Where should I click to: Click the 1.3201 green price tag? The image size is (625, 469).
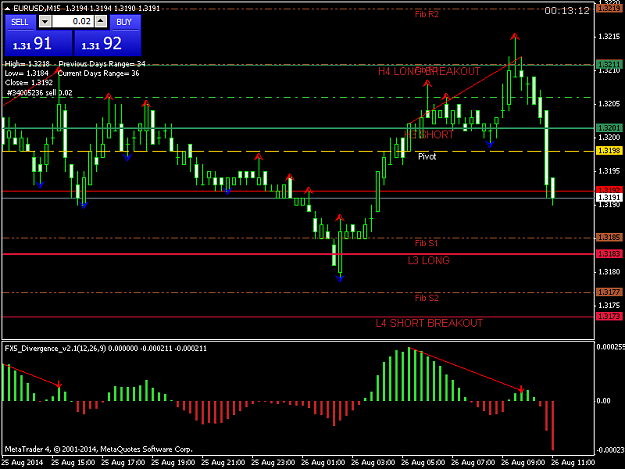pos(609,128)
